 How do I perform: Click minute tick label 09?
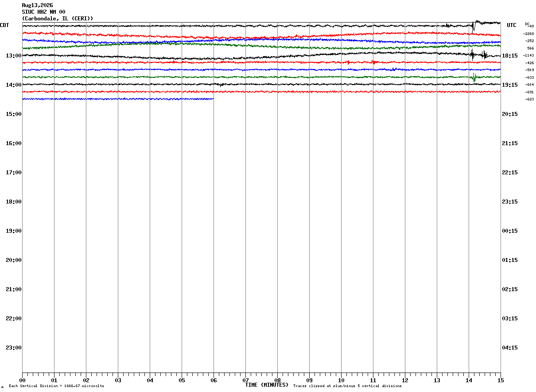click(x=309, y=380)
